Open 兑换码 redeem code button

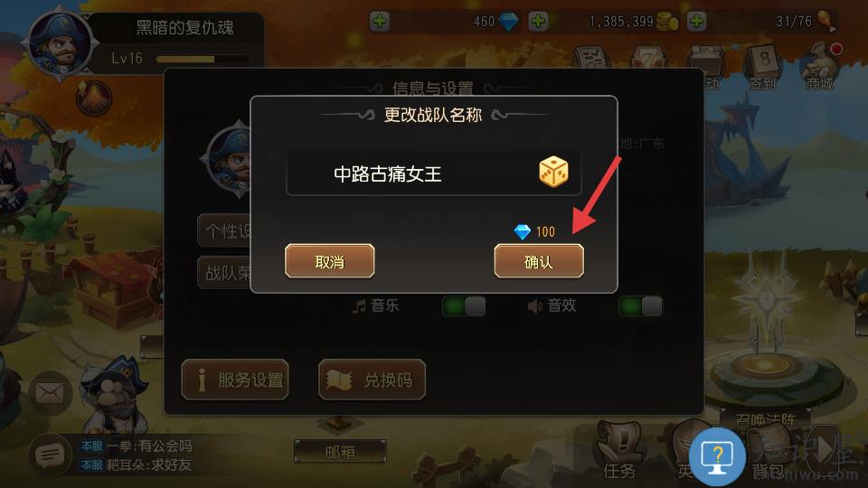point(372,380)
